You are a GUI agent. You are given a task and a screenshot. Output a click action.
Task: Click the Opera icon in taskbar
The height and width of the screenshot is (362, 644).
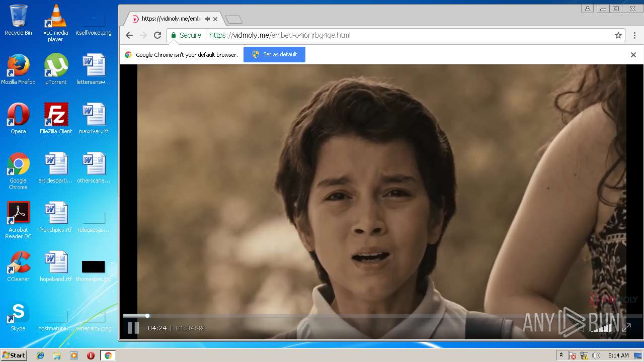pos(91,355)
